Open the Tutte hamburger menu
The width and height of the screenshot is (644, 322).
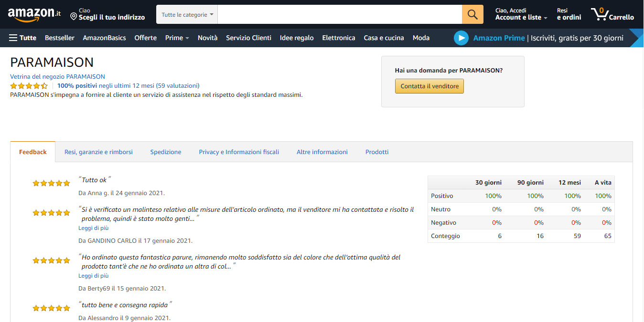22,38
